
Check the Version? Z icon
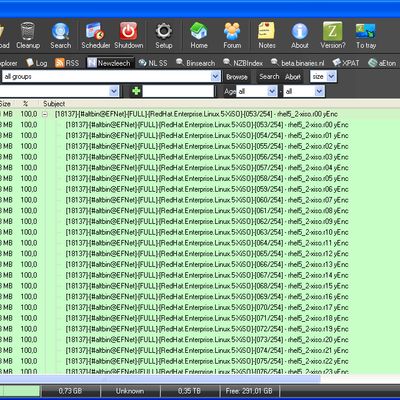coord(332,31)
